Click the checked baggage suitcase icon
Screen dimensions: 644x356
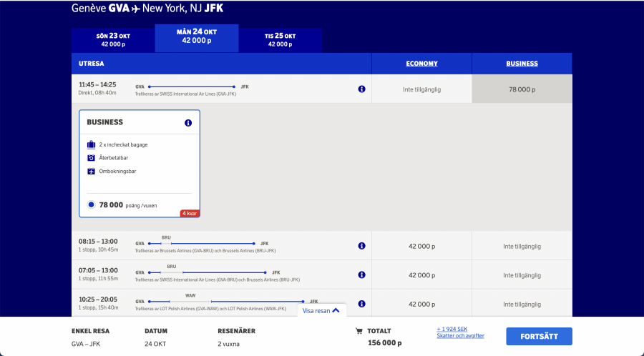point(91,144)
